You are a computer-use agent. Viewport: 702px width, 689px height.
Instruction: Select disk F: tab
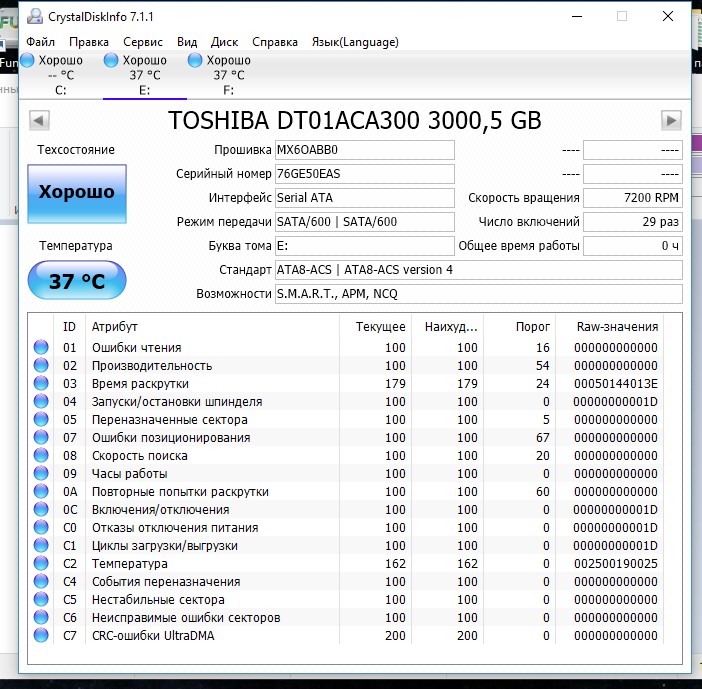point(228,75)
